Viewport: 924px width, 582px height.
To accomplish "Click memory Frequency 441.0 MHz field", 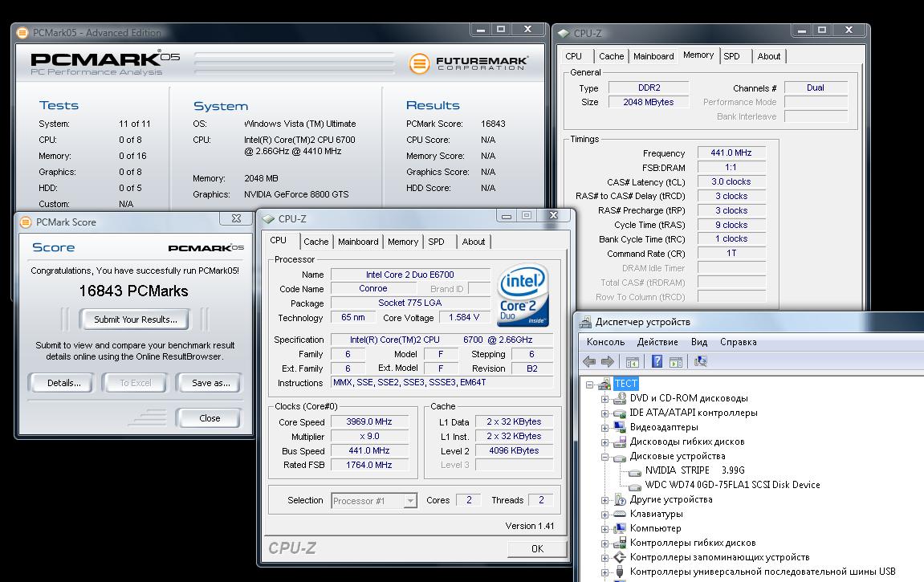I will click(731, 153).
